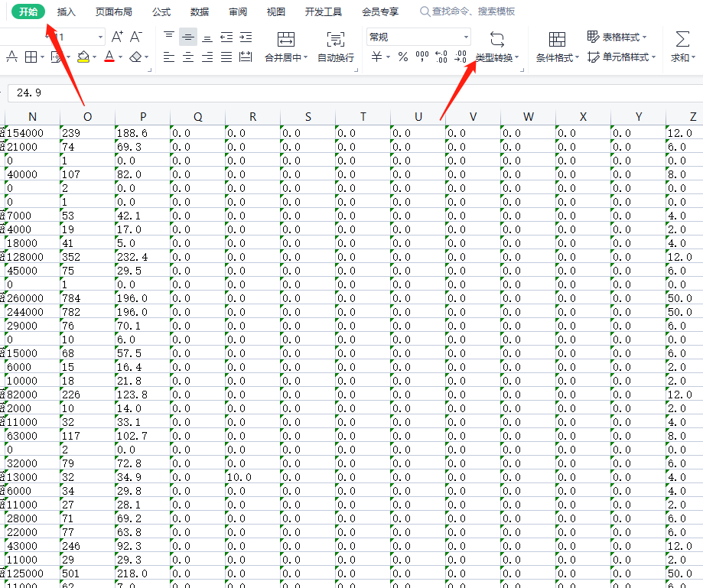Viewport: 703px width, 588px height.
Task: Expand the fill color dropdown arrow
Action: click(x=95, y=57)
